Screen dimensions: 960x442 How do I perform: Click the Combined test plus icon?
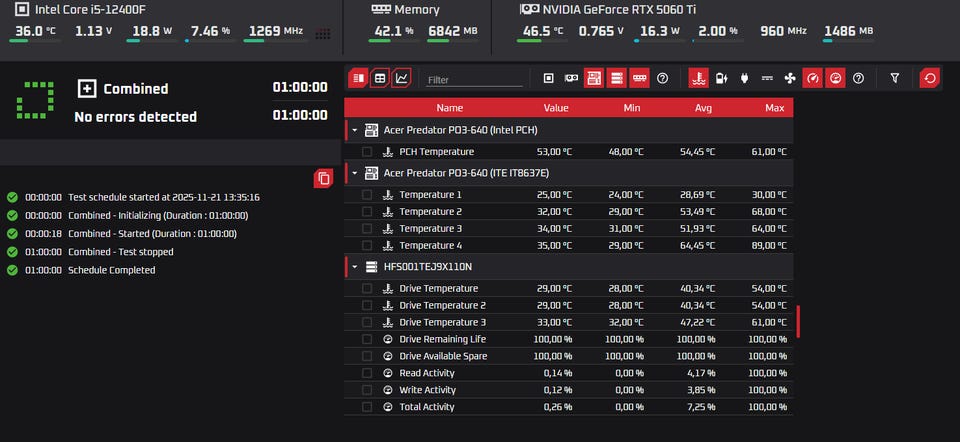[88, 89]
